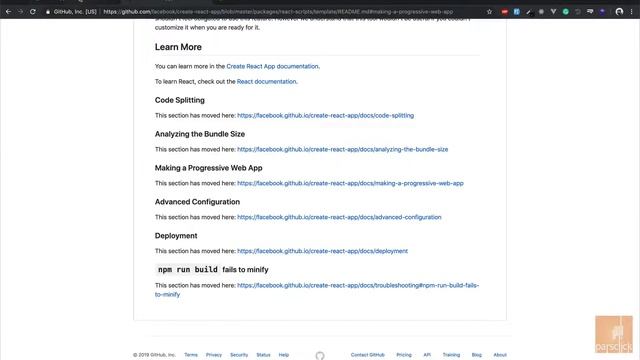Click the © 2019 GitHub, Inc. text
640x360 pixels.
[154, 355]
